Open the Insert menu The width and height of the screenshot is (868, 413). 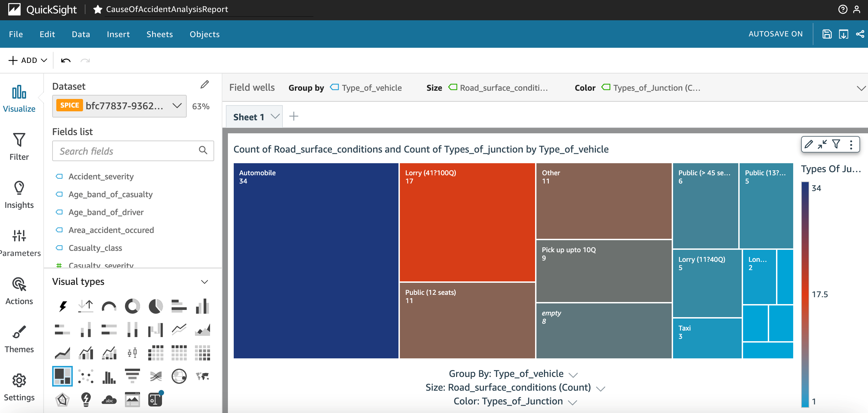coord(118,34)
